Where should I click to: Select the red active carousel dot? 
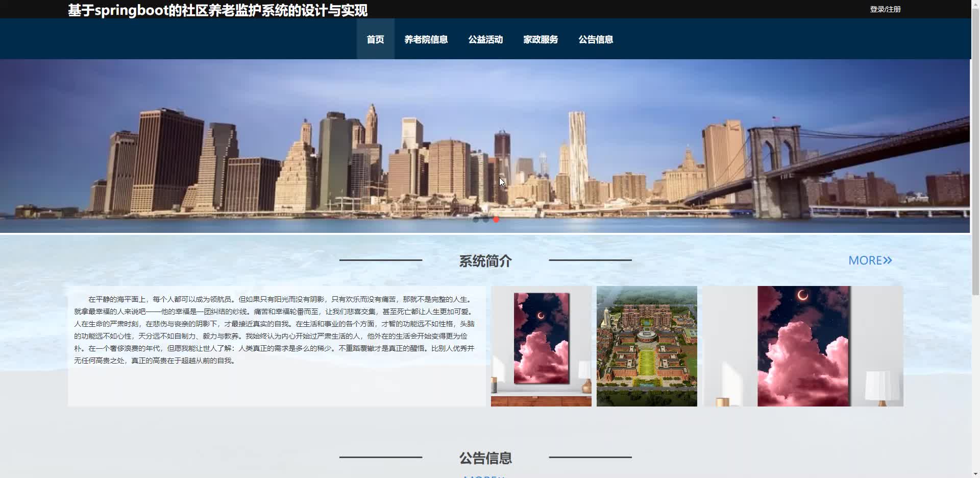[496, 220]
